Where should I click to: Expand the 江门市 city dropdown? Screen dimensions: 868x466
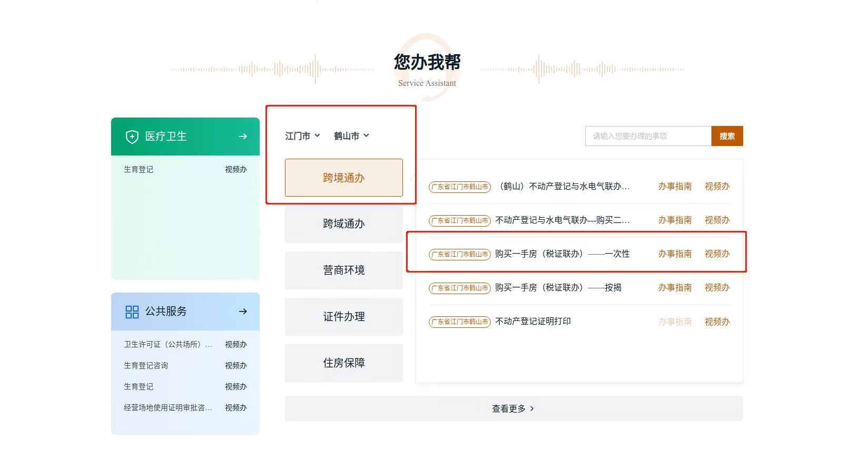(303, 136)
